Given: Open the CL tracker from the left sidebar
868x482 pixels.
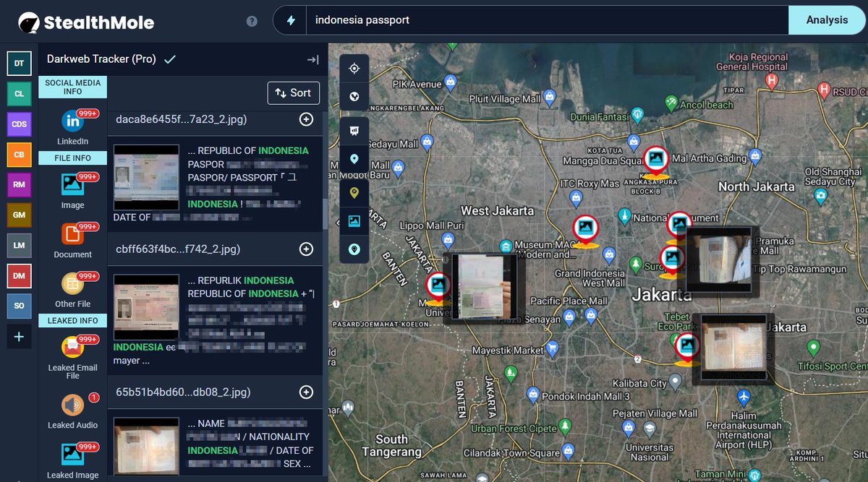Looking at the screenshot, I should pos(19,93).
